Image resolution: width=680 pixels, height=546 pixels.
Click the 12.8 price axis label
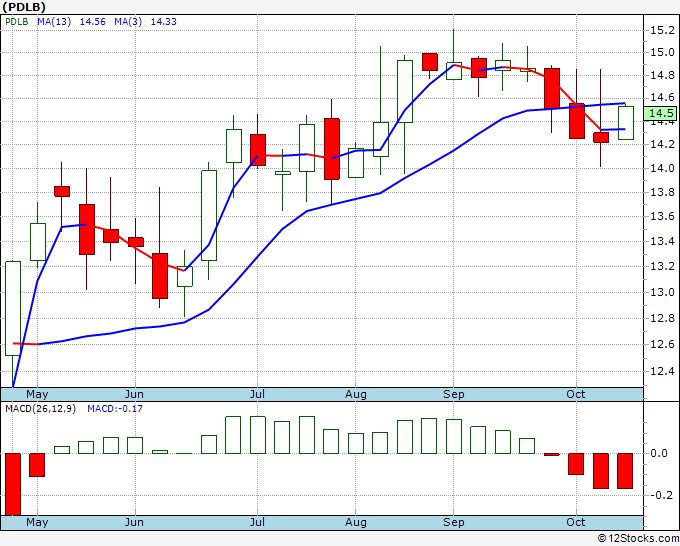[662, 318]
